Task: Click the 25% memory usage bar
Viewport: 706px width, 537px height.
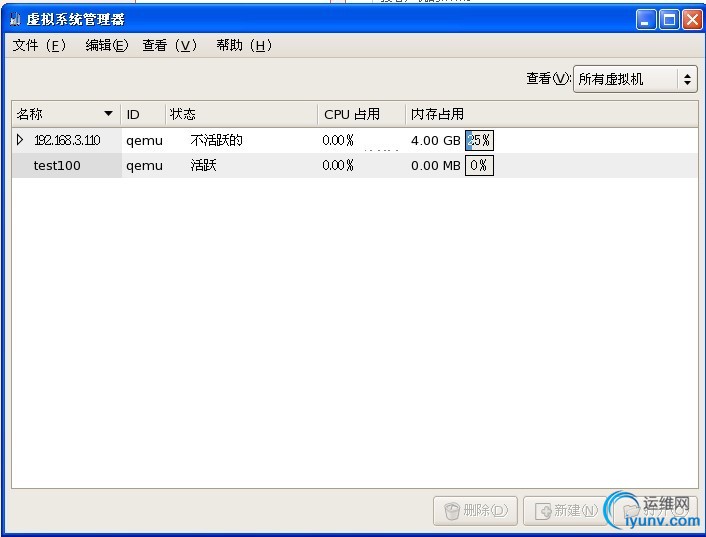Action: [479, 140]
